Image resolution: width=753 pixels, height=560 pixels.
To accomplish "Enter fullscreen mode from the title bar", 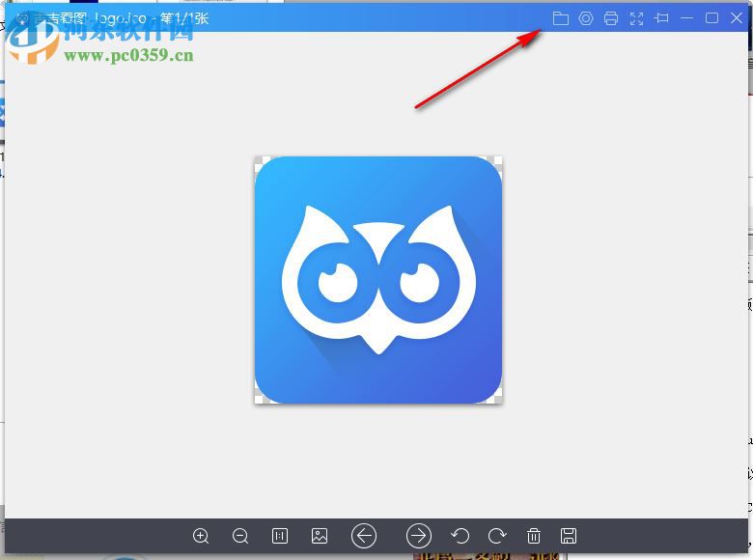I will click(636, 18).
